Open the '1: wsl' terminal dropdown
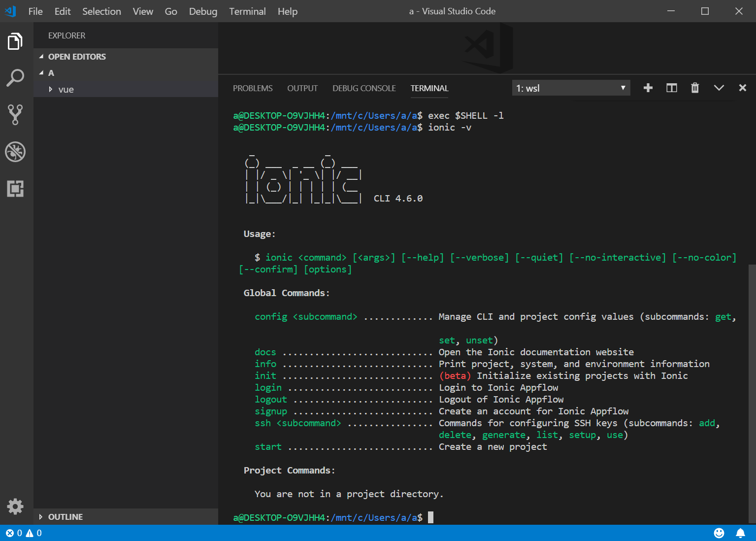This screenshot has height=541, width=756. (x=571, y=88)
